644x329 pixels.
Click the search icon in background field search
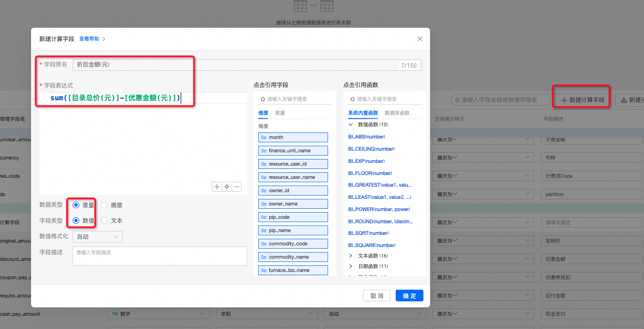click(457, 100)
